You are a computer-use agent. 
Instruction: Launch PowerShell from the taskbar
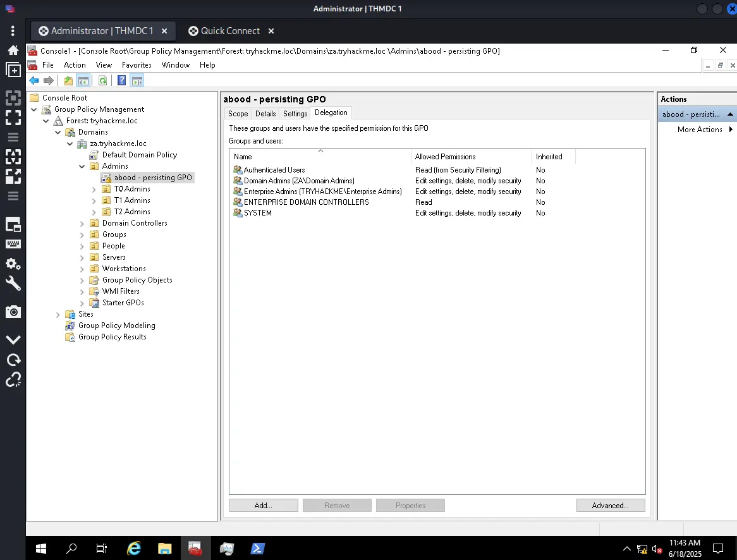click(258, 548)
